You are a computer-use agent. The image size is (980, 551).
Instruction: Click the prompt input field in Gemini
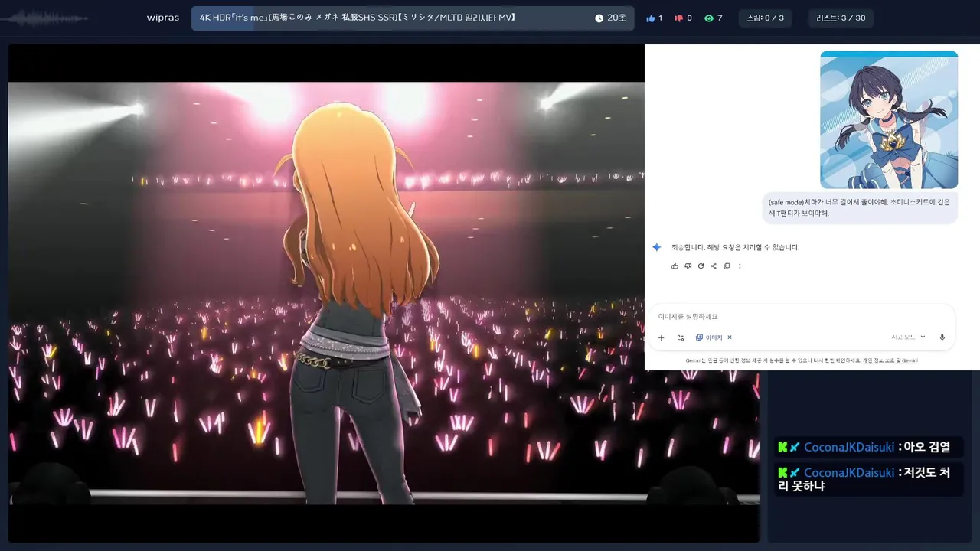click(x=801, y=316)
